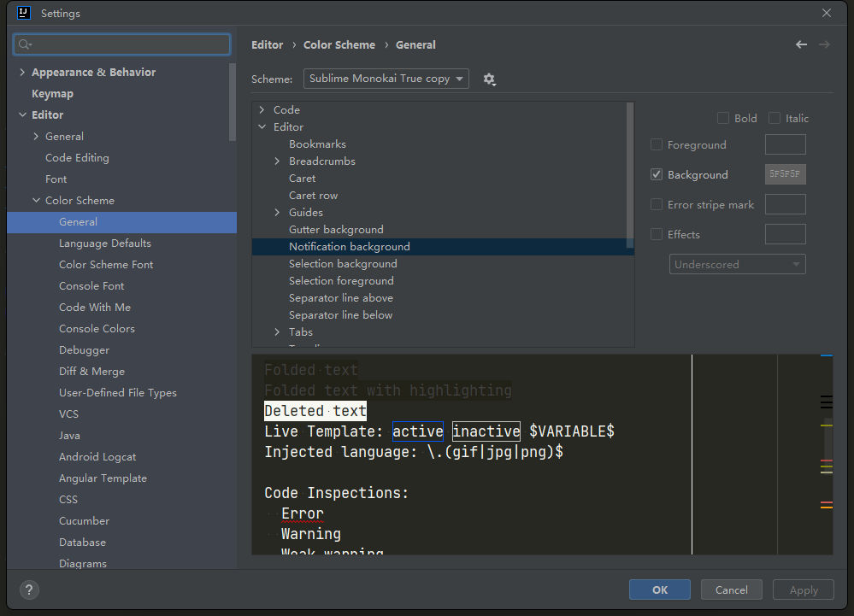This screenshot has width=854, height=616.
Task: Enable the Italic checkbox
Action: click(x=774, y=118)
